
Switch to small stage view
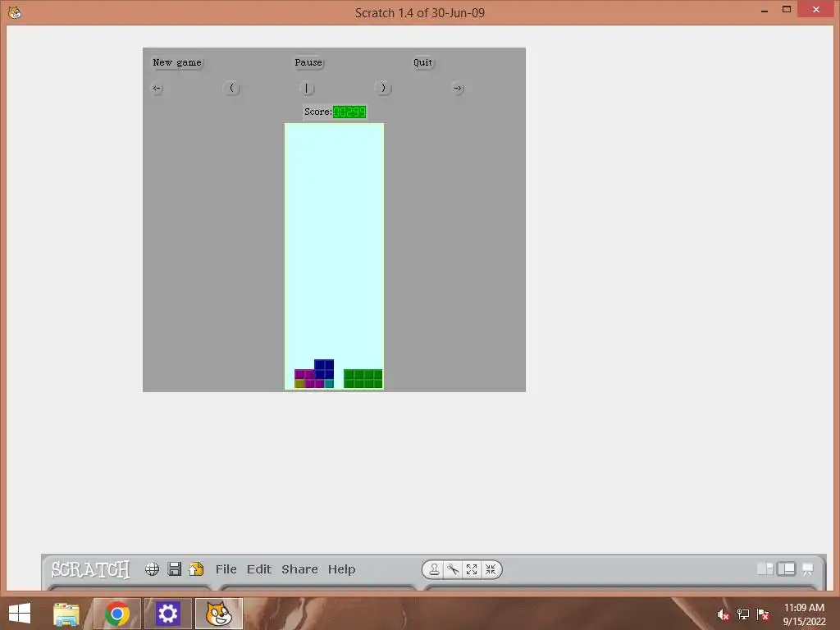pyautogui.click(x=765, y=569)
